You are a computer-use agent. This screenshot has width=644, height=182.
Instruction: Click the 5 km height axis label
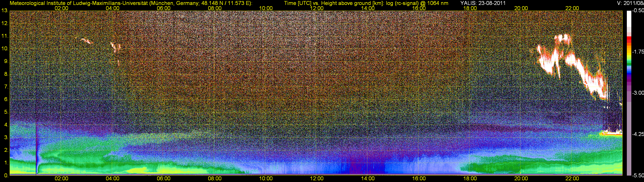(6, 112)
